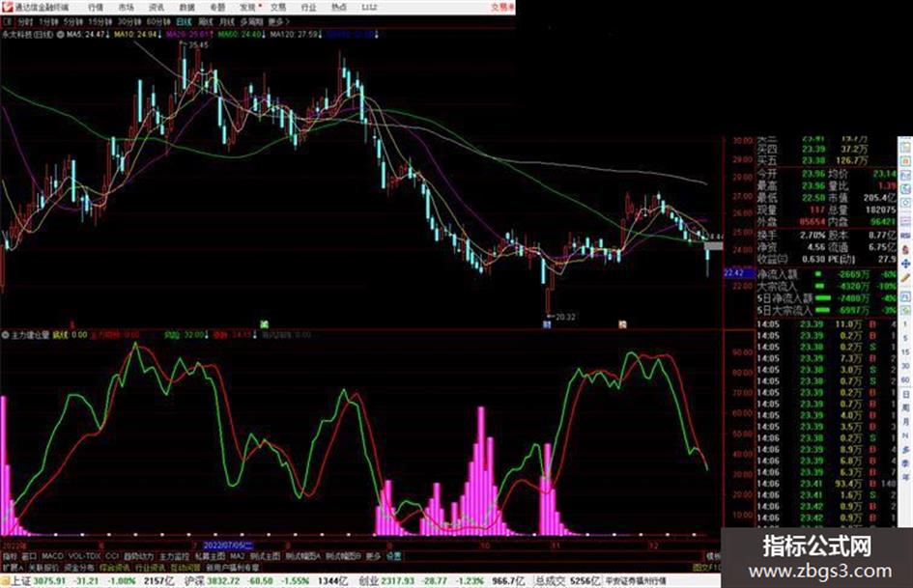Viewport: 913px width, 588px height.
Task: Click the blue cross-arrows move icon
Action: point(905,264)
